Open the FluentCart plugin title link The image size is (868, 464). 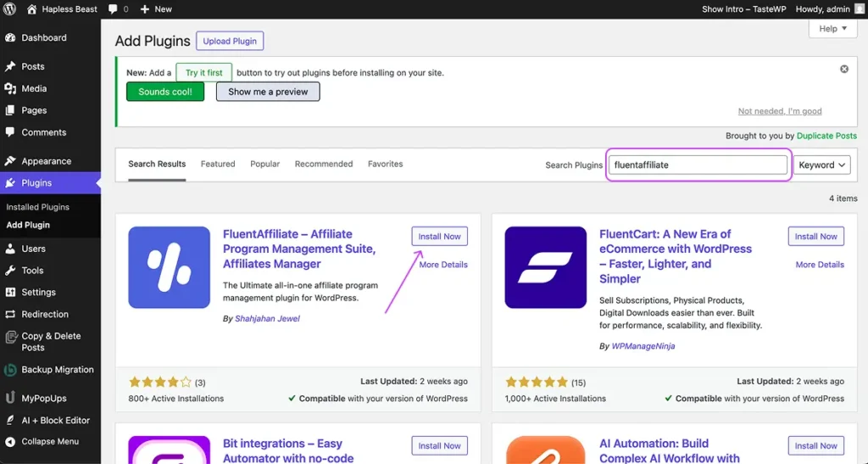tap(676, 256)
